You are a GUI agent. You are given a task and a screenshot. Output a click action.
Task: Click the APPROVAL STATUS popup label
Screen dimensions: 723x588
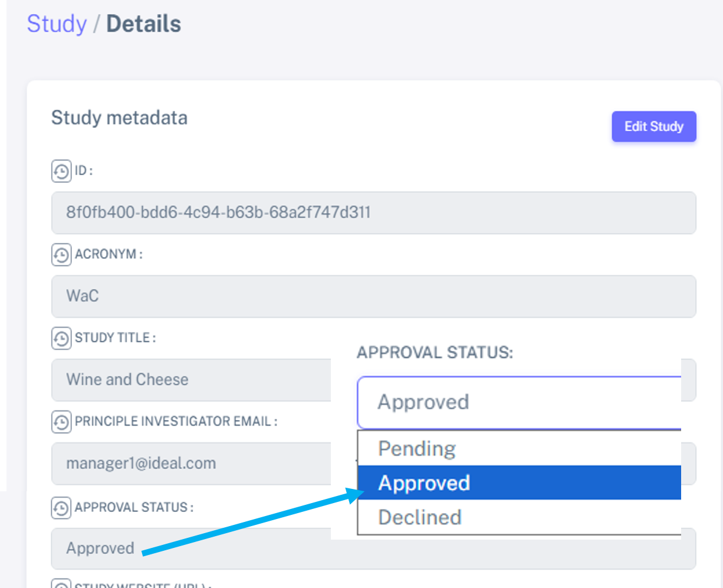pos(435,353)
